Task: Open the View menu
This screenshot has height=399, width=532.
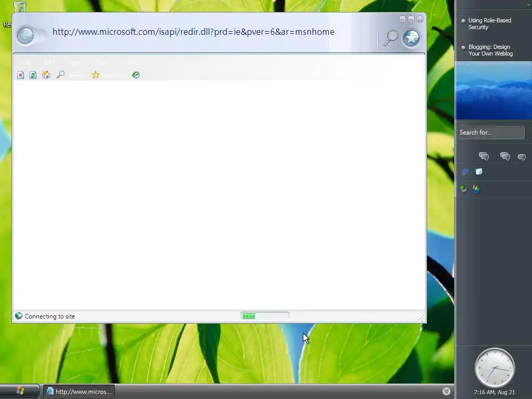Action: (x=74, y=62)
